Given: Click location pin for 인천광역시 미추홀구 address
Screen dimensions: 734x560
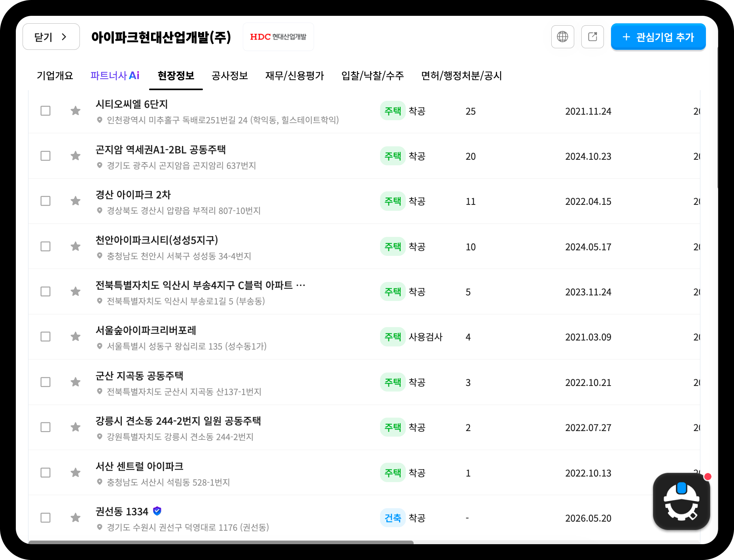Looking at the screenshot, I should click(x=100, y=120).
